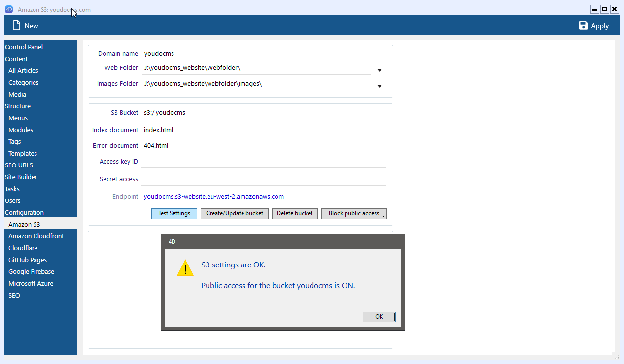
Task: Open the youdocms S3 endpoint link
Action: coord(214,196)
